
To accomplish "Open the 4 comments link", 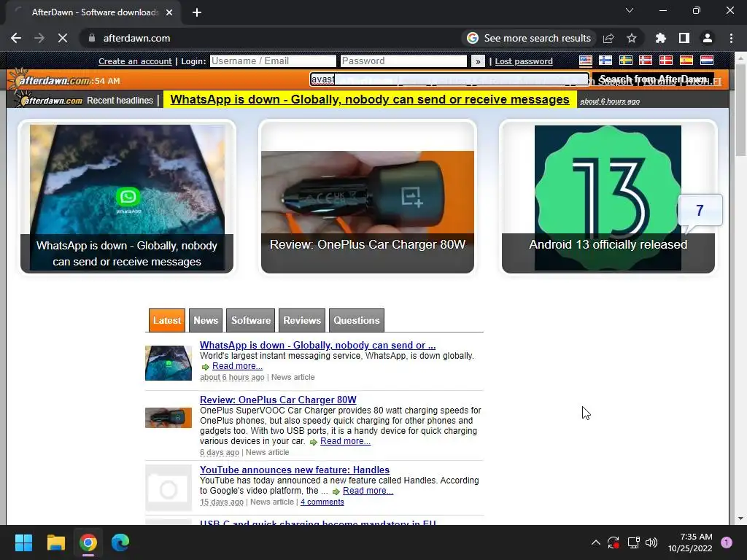I will pos(322,502).
